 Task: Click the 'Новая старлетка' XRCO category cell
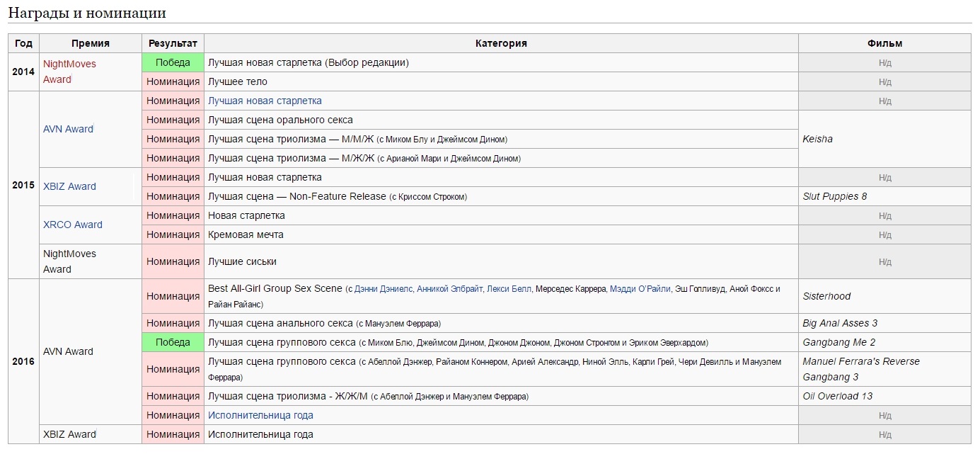tap(501, 215)
